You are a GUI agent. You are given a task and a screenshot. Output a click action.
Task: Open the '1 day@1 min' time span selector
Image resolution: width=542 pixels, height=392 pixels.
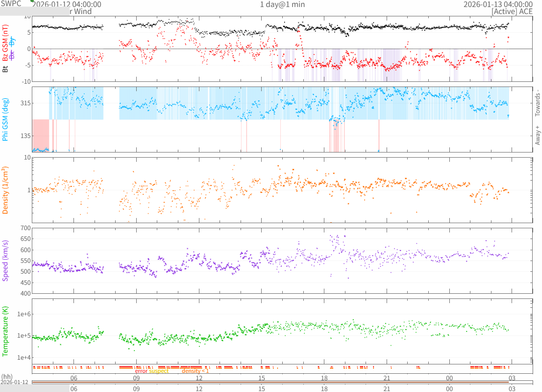pos(282,4)
